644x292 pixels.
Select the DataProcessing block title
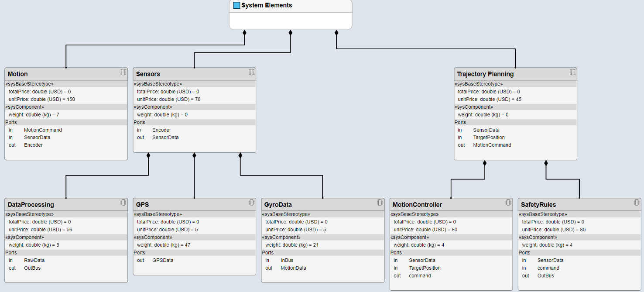click(x=31, y=205)
